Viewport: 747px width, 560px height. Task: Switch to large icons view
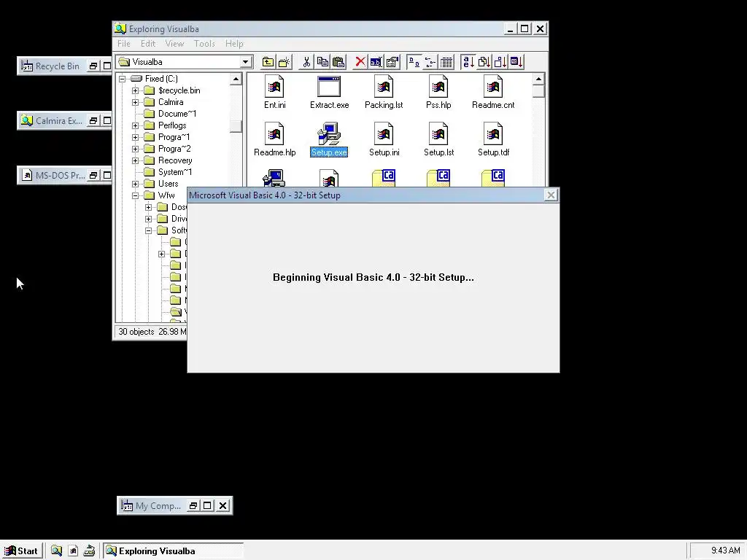point(414,62)
